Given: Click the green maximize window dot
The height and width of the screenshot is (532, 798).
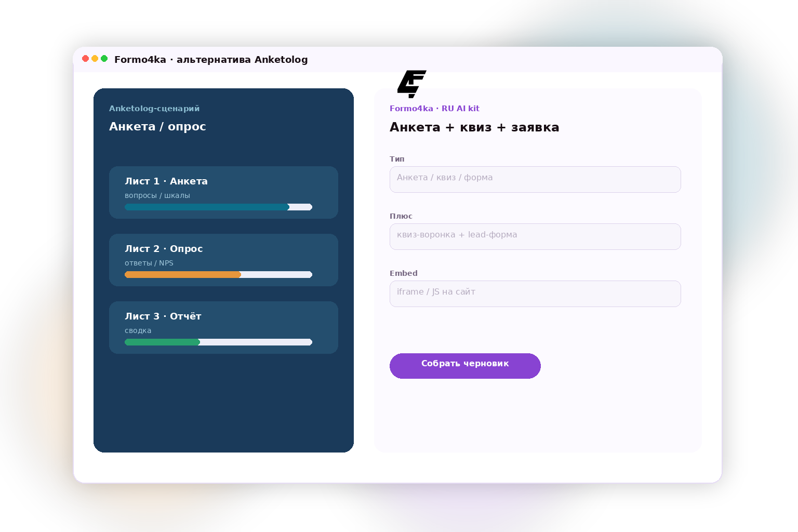Looking at the screenshot, I should point(104,59).
